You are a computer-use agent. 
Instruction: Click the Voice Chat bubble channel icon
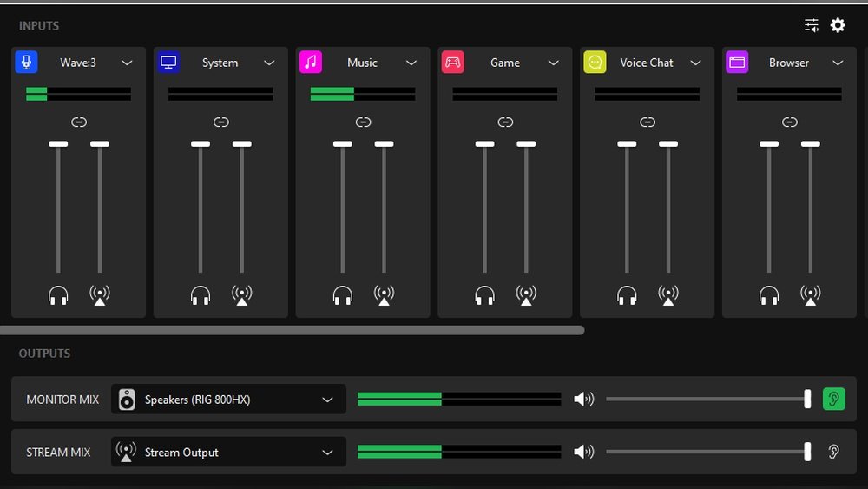(x=595, y=62)
